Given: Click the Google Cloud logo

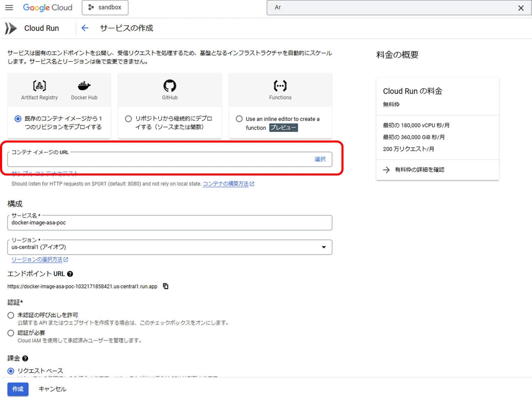Looking at the screenshot, I should tap(48, 7).
